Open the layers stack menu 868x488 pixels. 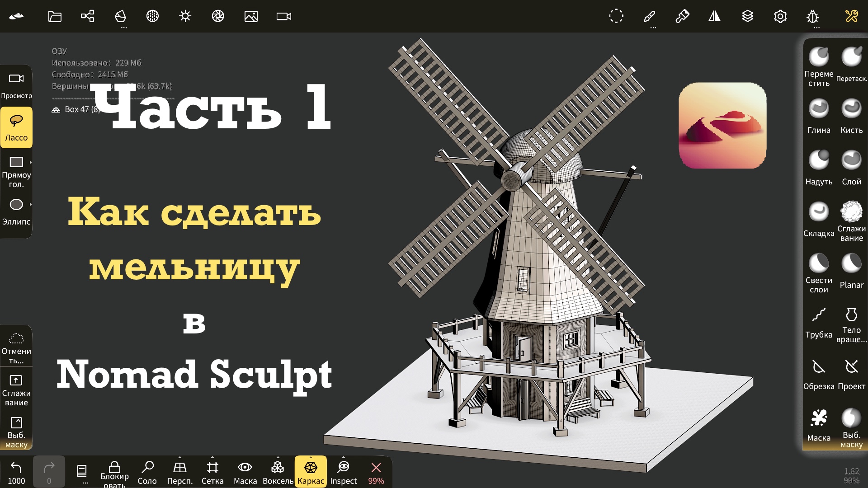pos(747,17)
